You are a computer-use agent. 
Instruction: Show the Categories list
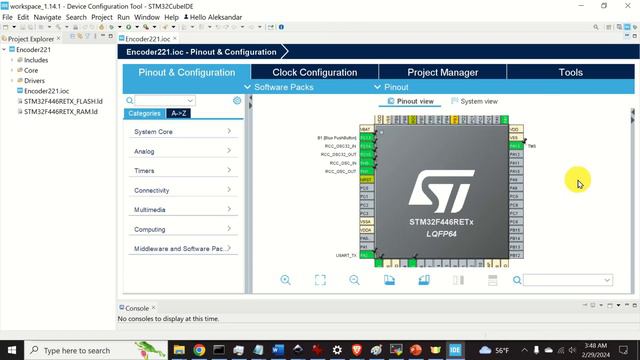click(x=144, y=113)
